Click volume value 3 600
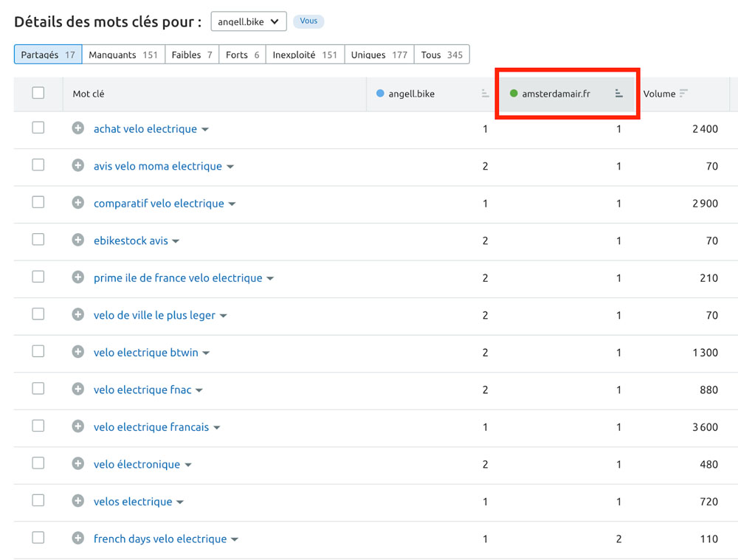 [x=705, y=426]
